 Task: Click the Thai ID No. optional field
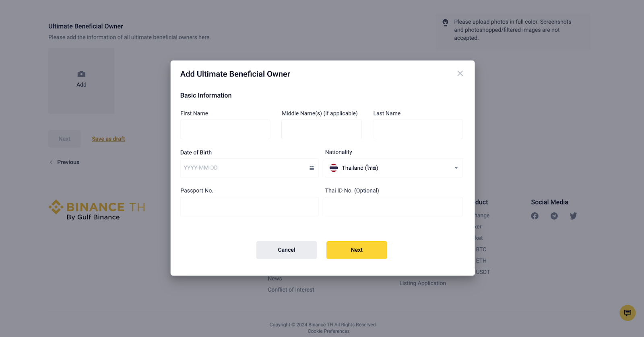[394, 207]
